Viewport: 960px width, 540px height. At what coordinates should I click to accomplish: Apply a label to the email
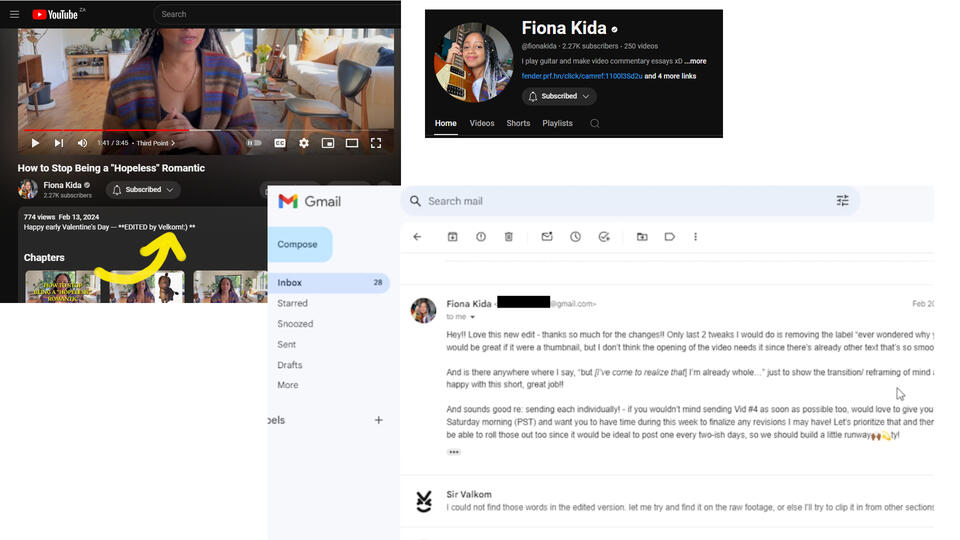pyautogui.click(x=669, y=237)
